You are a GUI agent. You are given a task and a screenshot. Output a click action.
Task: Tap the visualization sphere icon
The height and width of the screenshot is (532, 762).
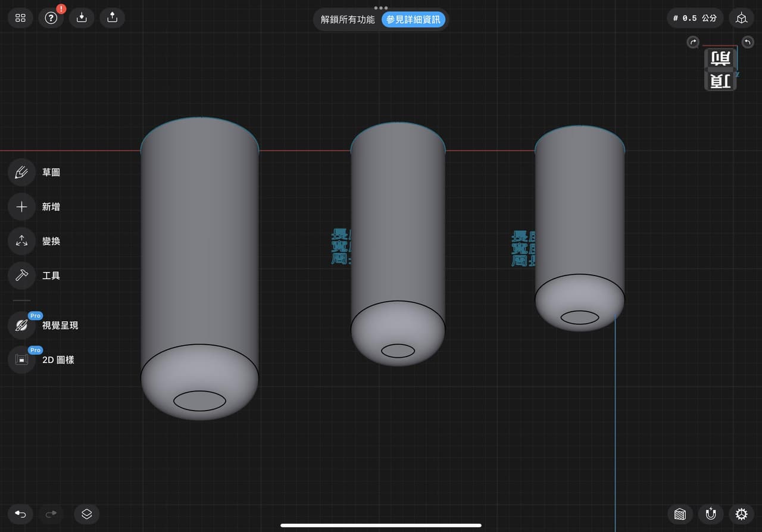(x=21, y=326)
